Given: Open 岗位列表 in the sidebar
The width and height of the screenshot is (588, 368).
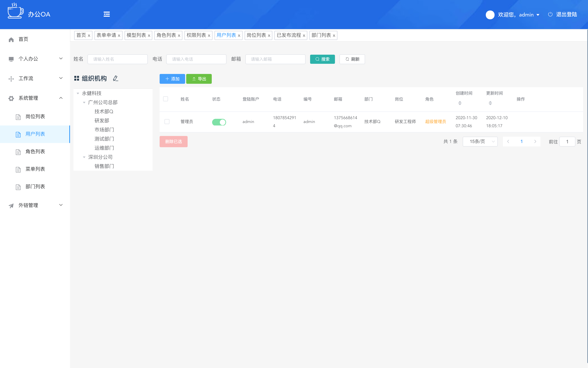Looking at the screenshot, I should [x=35, y=116].
